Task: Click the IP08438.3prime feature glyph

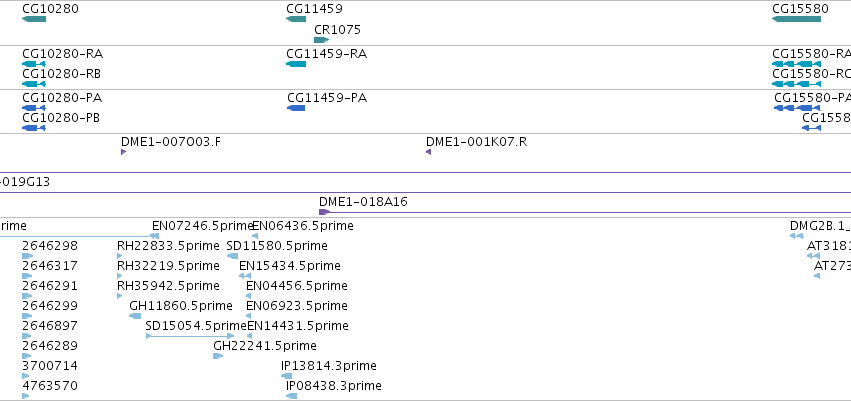Action: (291, 396)
